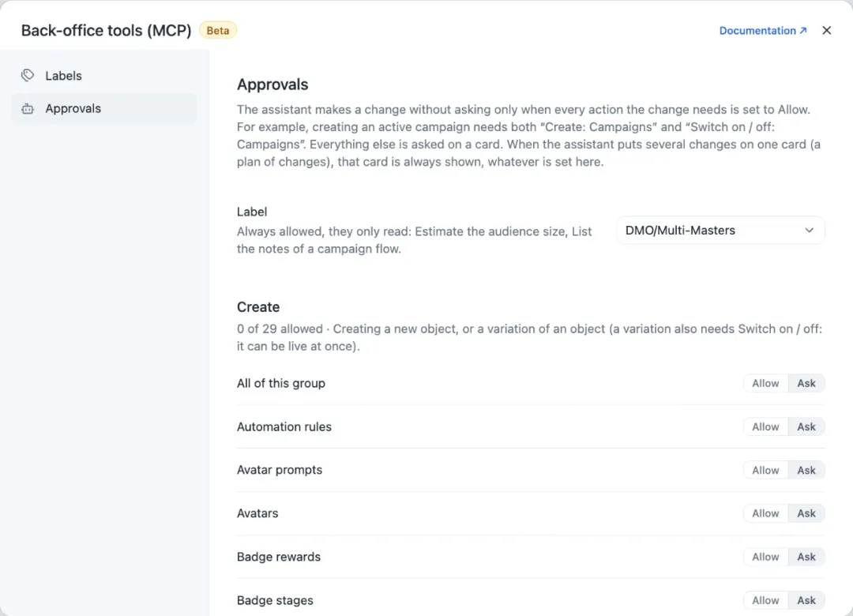The image size is (853, 616).
Task: Click the Labels tag icon in sidebar
Action: (28, 76)
